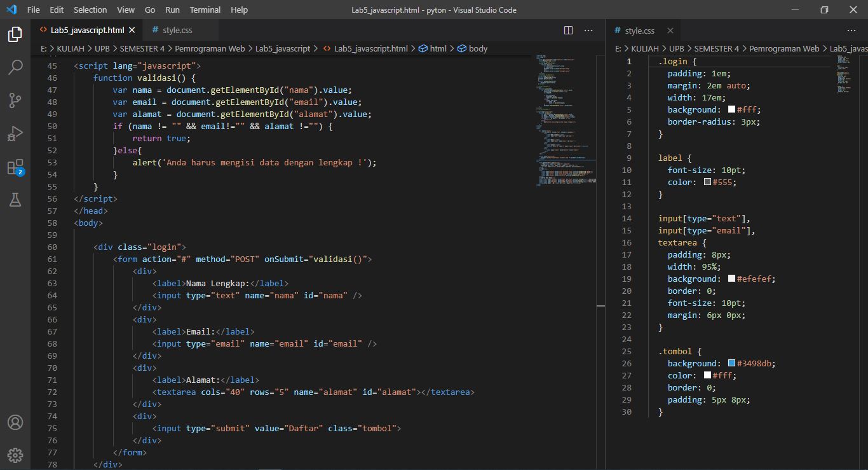
Task: Open the Run and Debug view
Action: 15,134
